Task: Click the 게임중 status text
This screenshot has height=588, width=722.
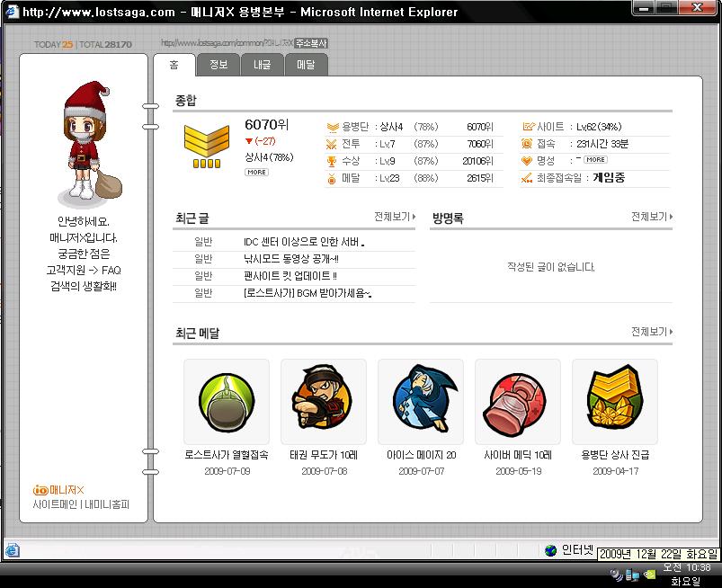Action: [x=609, y=178]
